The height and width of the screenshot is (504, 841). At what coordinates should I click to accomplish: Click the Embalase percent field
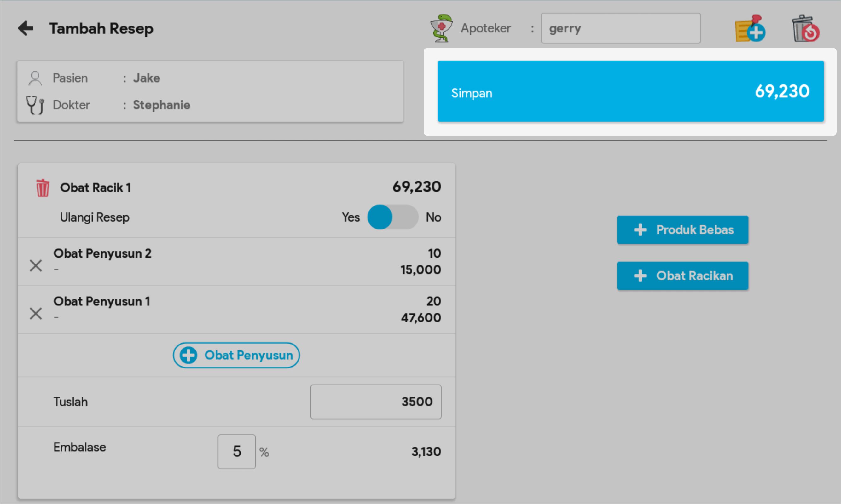236,452
